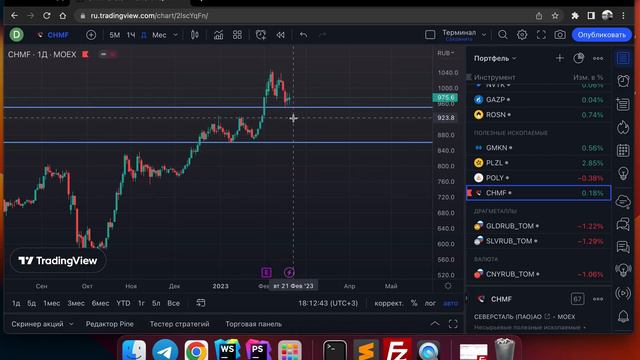The width and height of the screenshot is (640, 360).
Task: Open the go-to-date icon in bottom bar
Action: pyautogui.click(x=200, y=303)
